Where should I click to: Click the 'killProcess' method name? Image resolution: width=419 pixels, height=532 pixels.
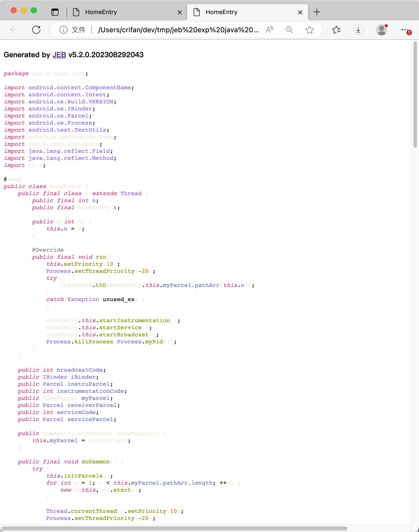click(94, 342)
